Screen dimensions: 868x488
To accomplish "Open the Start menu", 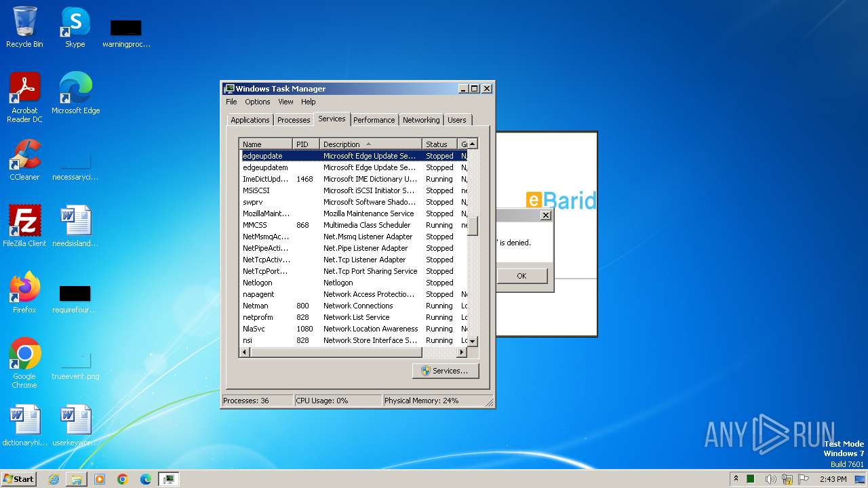I will tap(19, 479).
